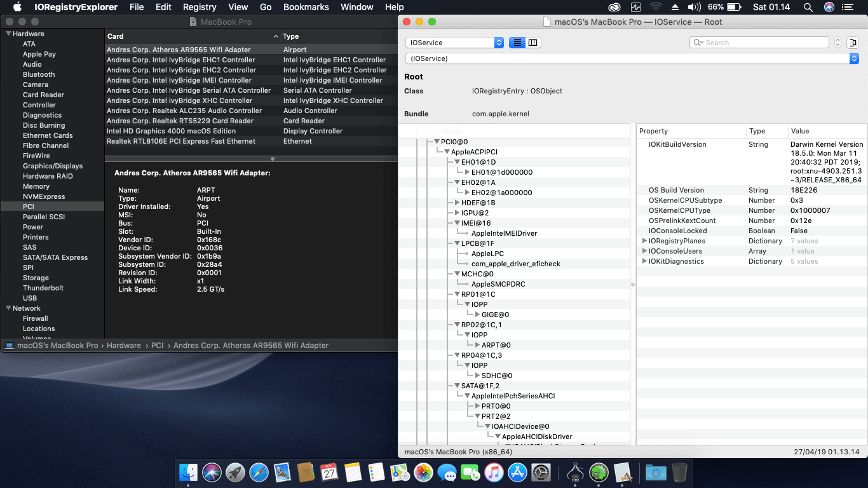Image resolution: width=868 pixels, height=488 pixels.
Task: Select Thunderbolt in the Hardware sidebar
Action: tap(43, 288)
